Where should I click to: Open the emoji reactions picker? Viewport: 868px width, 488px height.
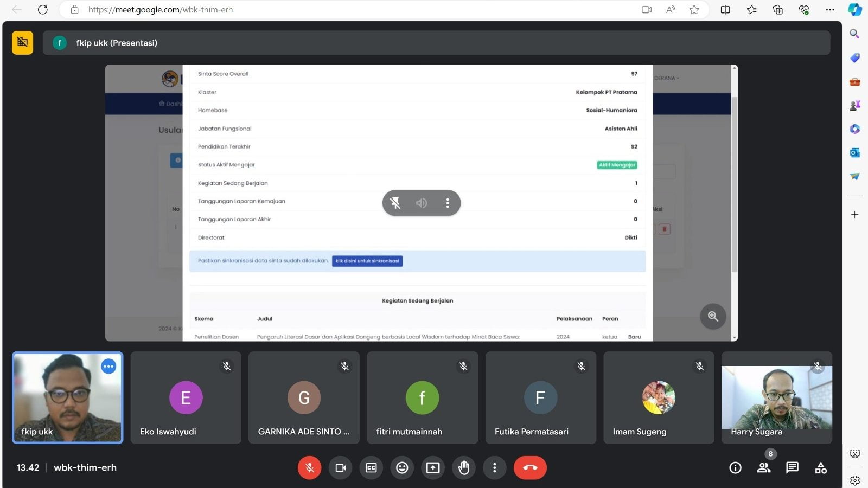(x=402, y=468)
